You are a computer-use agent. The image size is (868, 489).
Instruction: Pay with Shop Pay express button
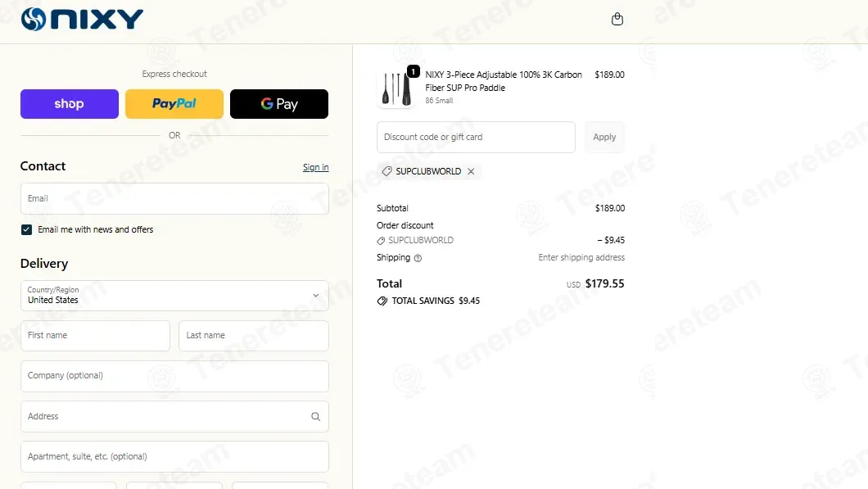(x=70, y=104)
